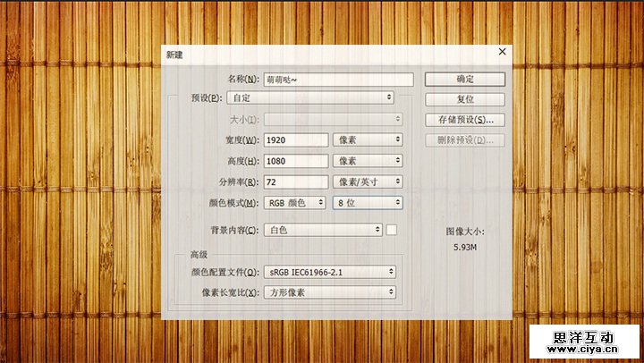Image resolution: width=644 pixels, height=363 pixels.
Task: Open the 高度 unit dropdown 像素
Action: [368, 161]
